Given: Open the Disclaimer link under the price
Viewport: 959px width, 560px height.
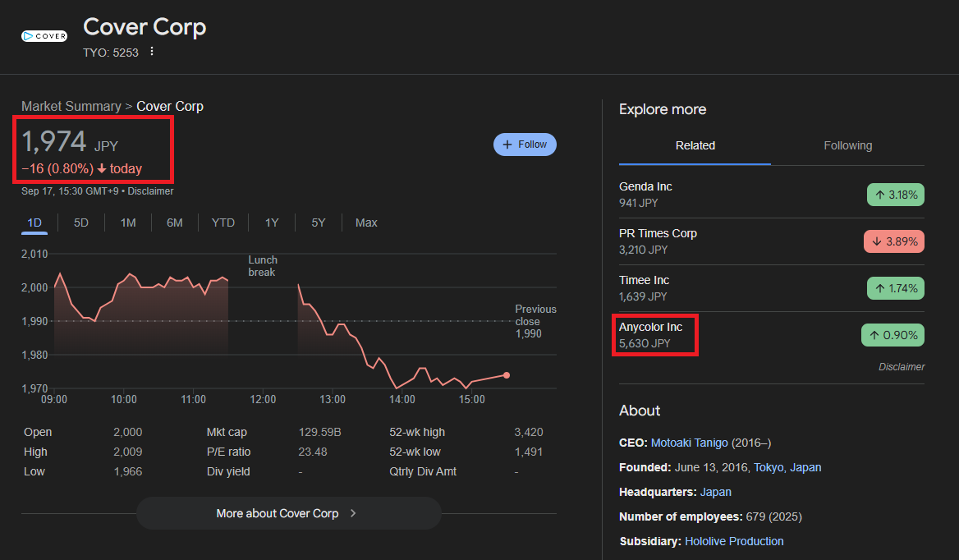Looking at the screenshot, I should point(150,191).
